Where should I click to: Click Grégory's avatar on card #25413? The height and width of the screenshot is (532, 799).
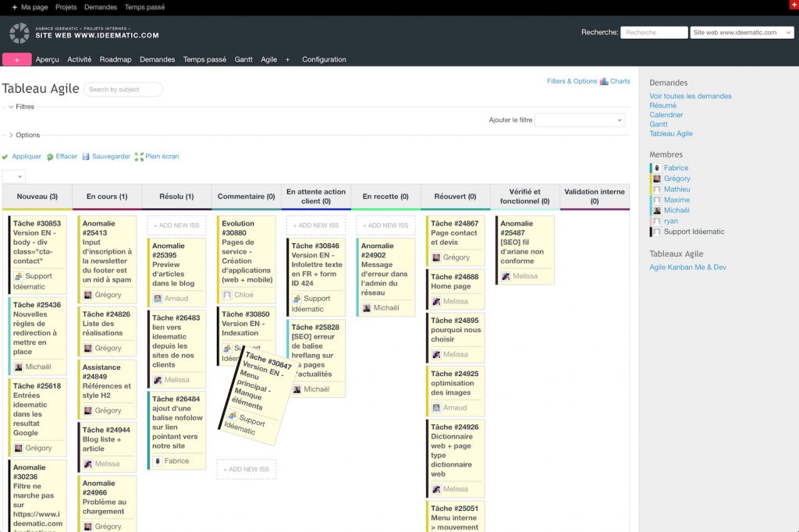(87, 295)
